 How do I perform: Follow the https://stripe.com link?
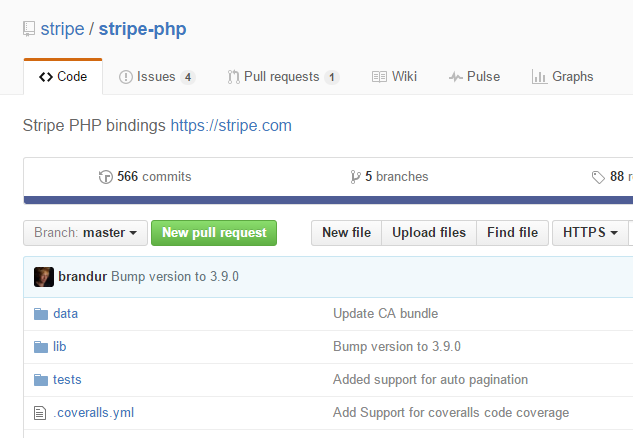(x=231, y=126)
